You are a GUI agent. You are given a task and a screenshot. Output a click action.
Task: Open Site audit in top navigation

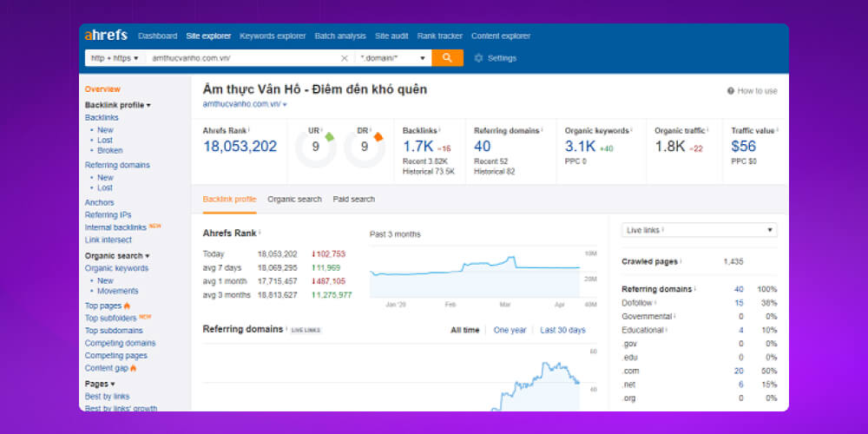[x=391, y=36]
